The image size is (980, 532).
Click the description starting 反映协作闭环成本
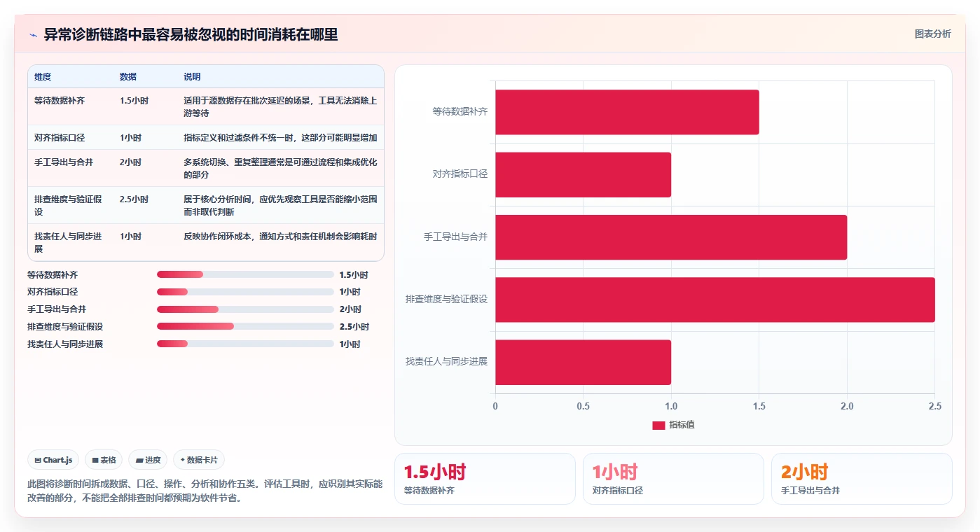tap(280, 237)
